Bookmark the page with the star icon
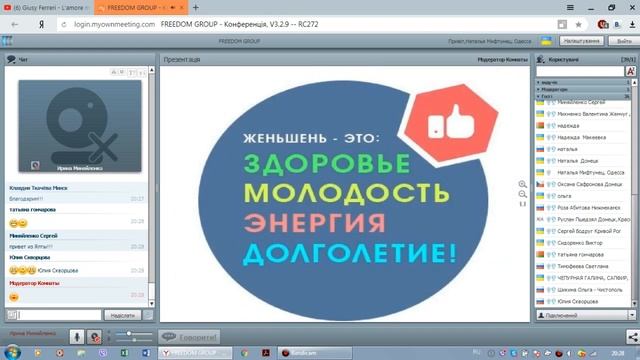Viewport: 640px width, 360px height. point(578,24)
